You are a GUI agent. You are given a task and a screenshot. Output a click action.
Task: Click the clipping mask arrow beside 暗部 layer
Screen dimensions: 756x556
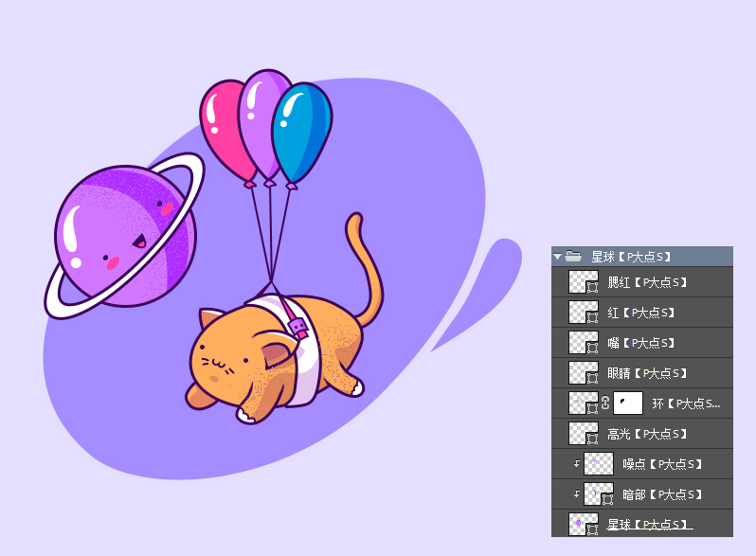tap(575, 494)
